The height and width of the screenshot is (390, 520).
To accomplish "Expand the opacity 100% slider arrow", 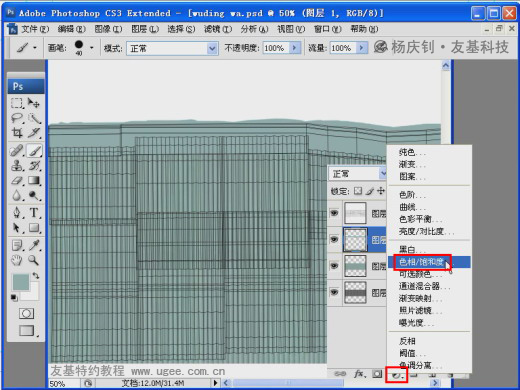I will click(294, 48).
